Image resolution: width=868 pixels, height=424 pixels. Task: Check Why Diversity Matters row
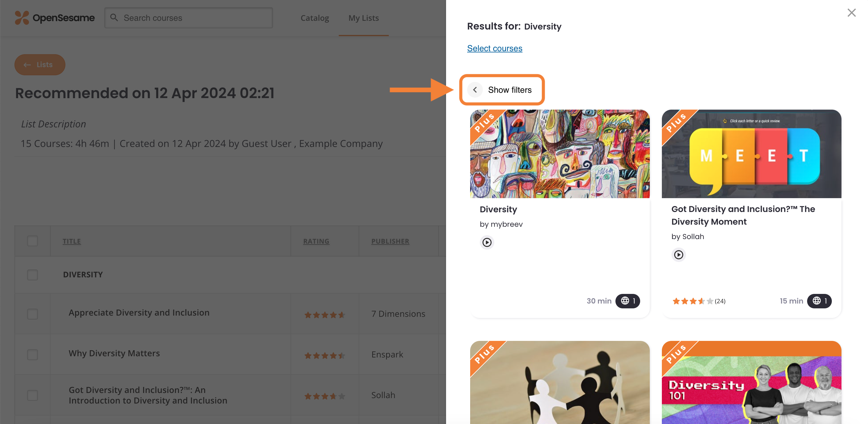click(x=33, y=355)
